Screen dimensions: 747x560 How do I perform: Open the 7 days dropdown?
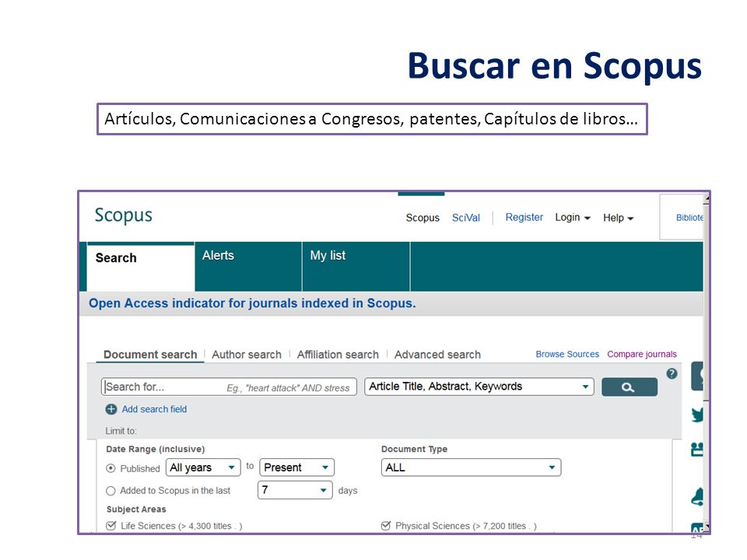(295, 490)
